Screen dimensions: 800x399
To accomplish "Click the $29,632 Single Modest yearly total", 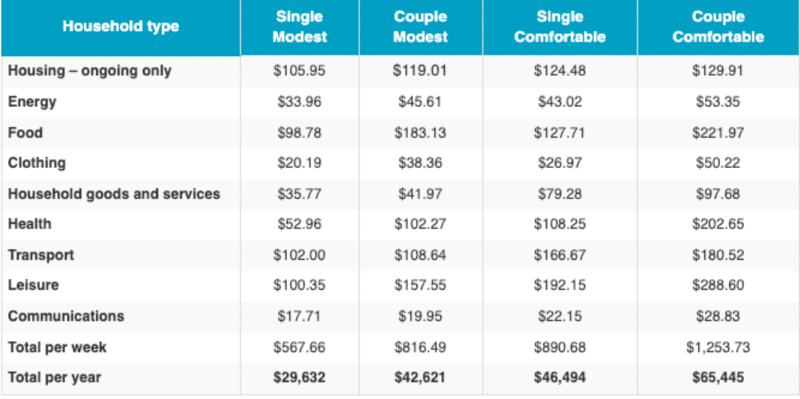I will (299, 378).
